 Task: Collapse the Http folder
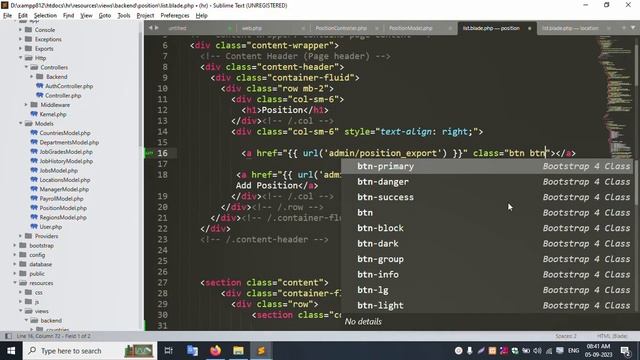click(x=20, y=58)
